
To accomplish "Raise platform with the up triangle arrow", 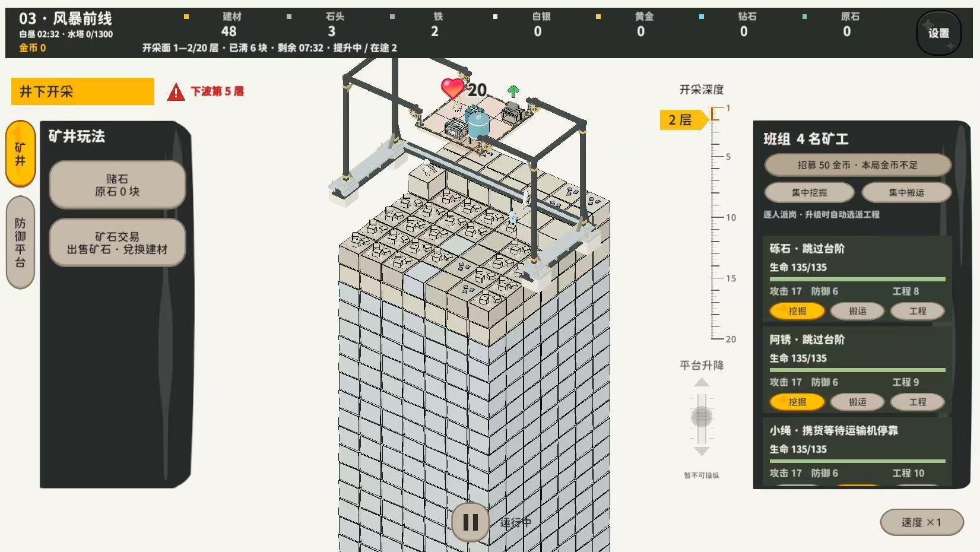I will [x=702, y=382].
